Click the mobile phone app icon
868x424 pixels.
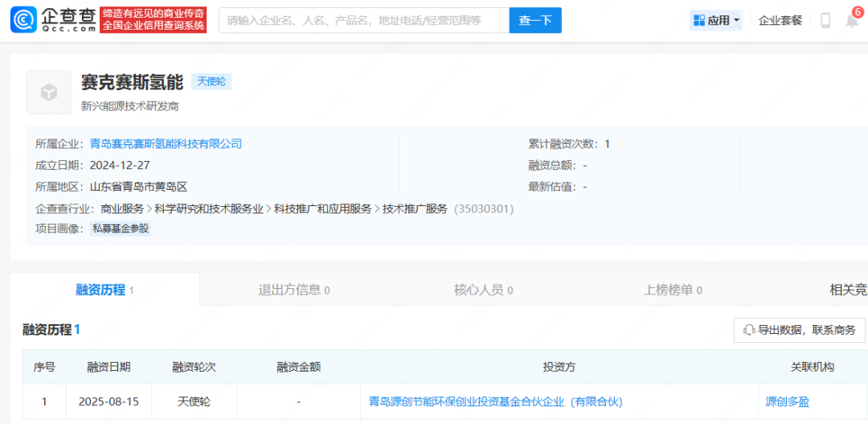(825, 20)
